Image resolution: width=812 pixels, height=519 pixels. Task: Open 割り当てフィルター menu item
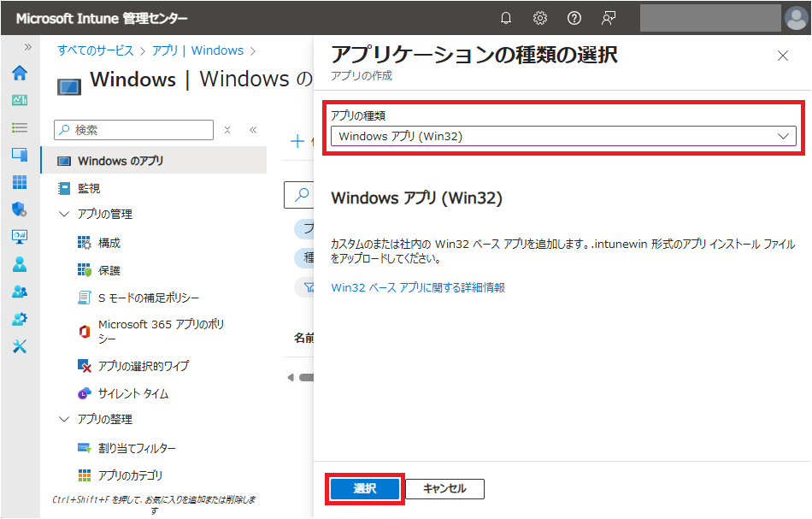pos(138,448)
